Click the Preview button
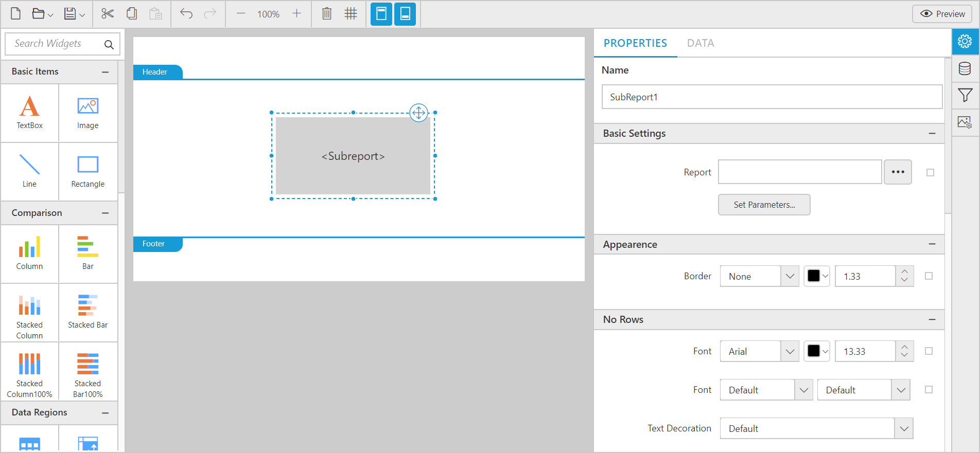980x453 pixels. (942, 14)
